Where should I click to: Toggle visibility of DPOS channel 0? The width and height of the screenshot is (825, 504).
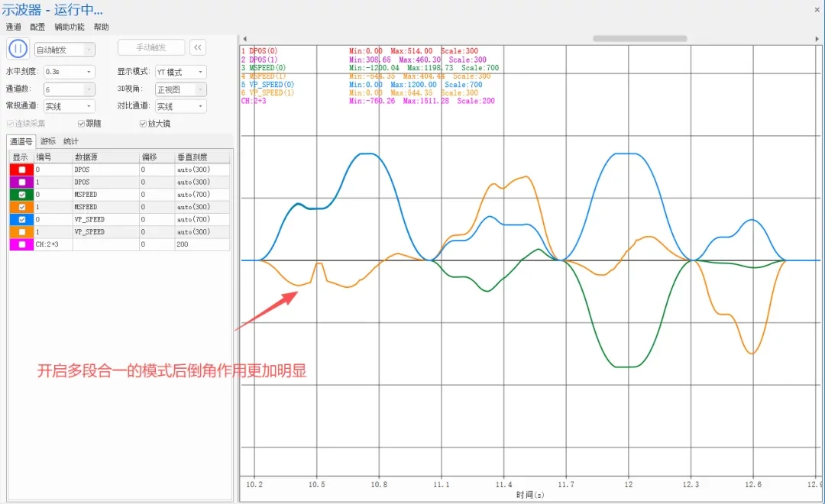click(x=22, y=170)
